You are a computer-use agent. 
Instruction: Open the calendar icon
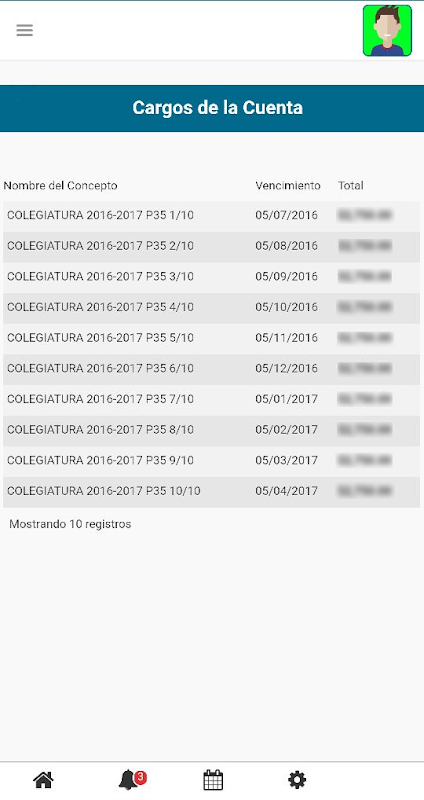pos(213,780)
